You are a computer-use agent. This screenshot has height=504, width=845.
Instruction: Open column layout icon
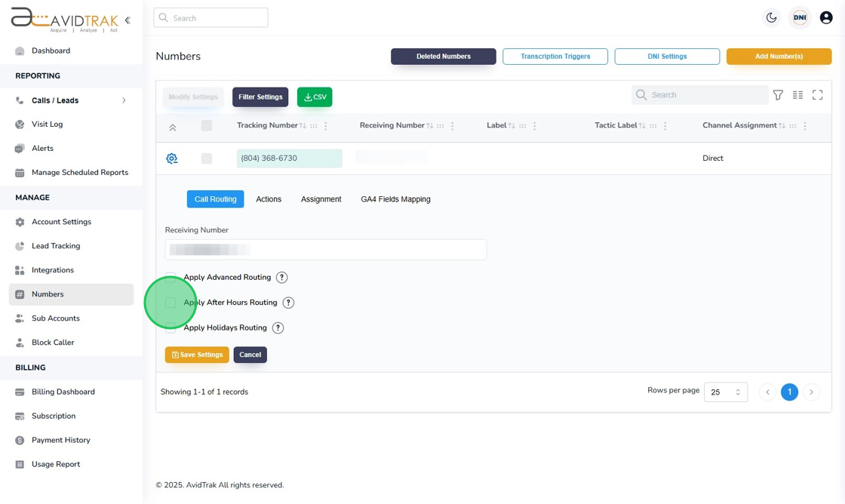coord(797,95)
